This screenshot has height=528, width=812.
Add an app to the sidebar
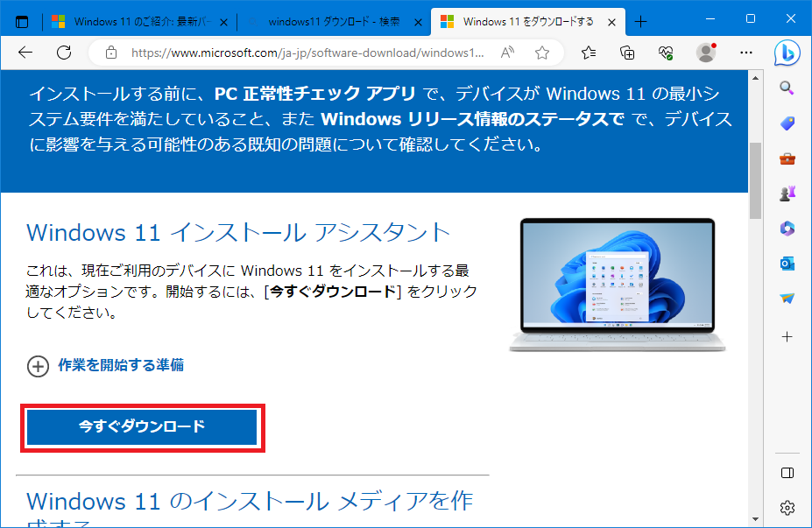click(x=787, y=337)
